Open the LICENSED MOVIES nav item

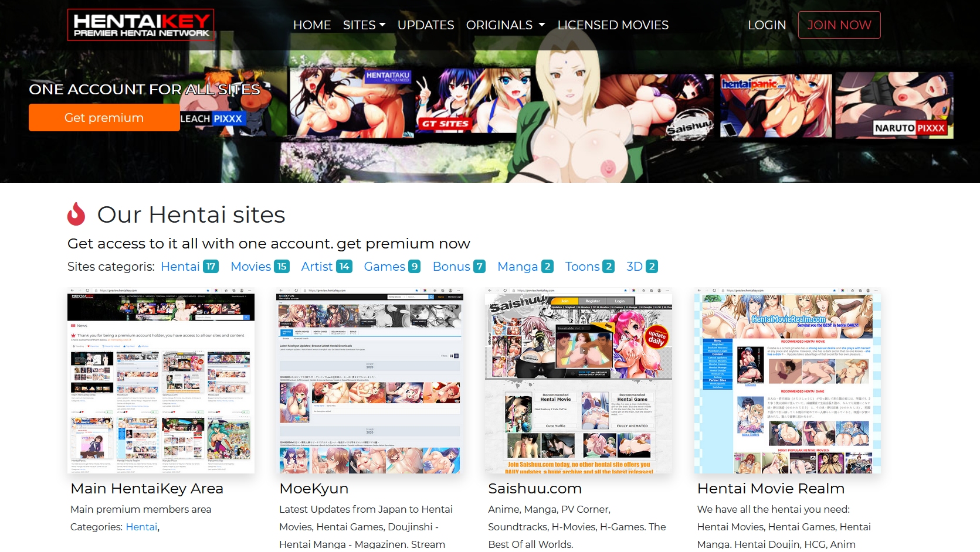612,25
